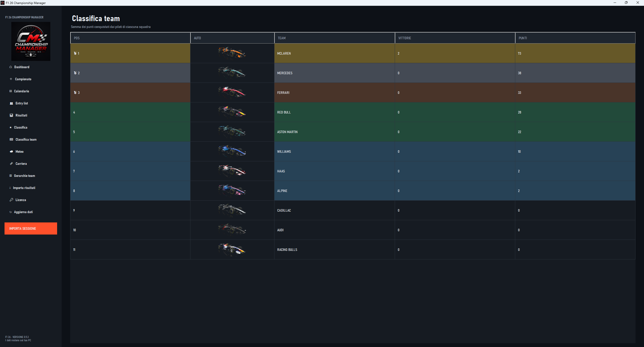Click the AUDI team name
Viewport: 644px width, 347px height.
[280, 230]
